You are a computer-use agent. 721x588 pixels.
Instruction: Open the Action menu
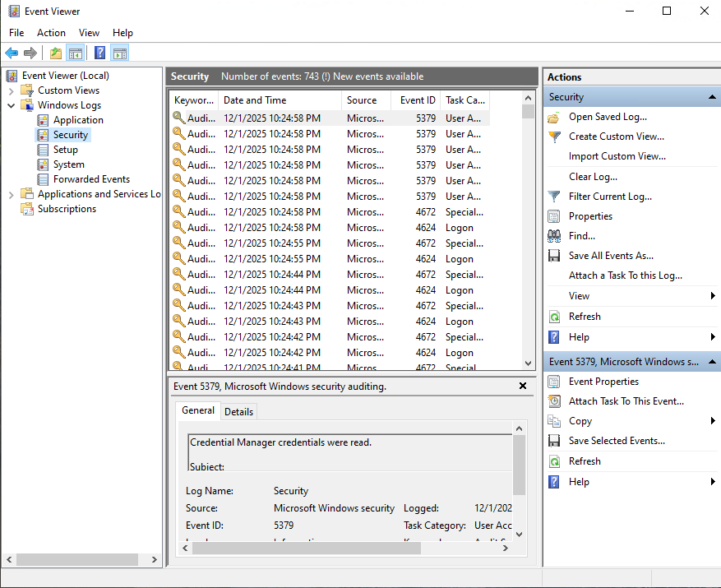click(51, 33)
